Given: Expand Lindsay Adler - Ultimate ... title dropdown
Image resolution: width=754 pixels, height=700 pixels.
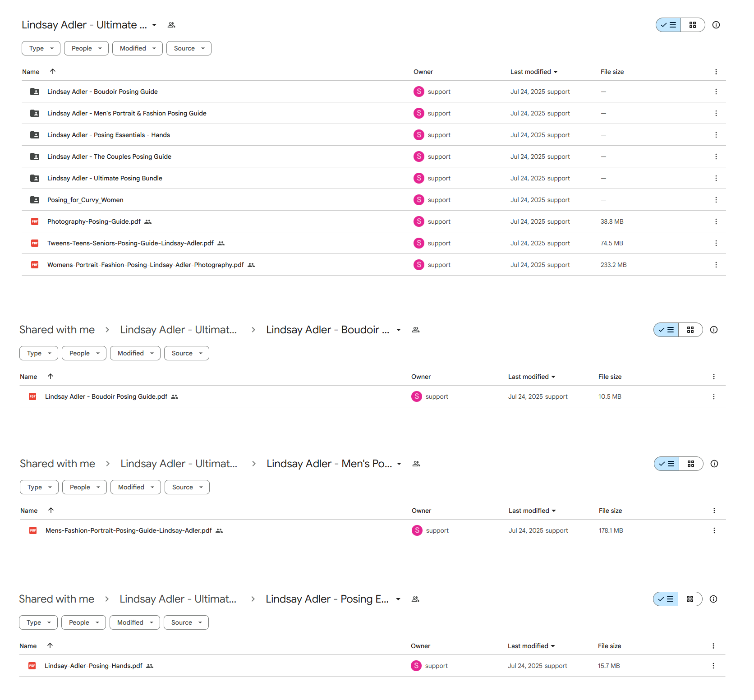Looking at the screenshot, I should point(154,25).
